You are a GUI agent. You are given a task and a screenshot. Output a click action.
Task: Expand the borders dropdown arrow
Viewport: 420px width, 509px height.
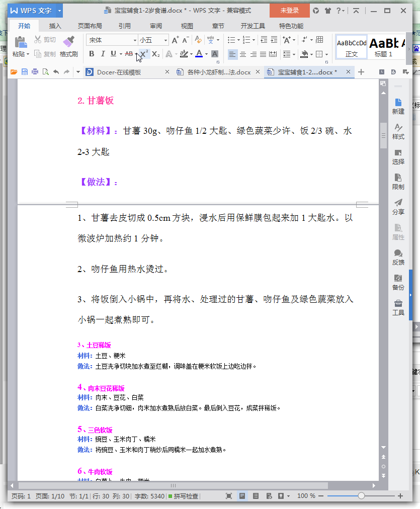tap(326, 54)
